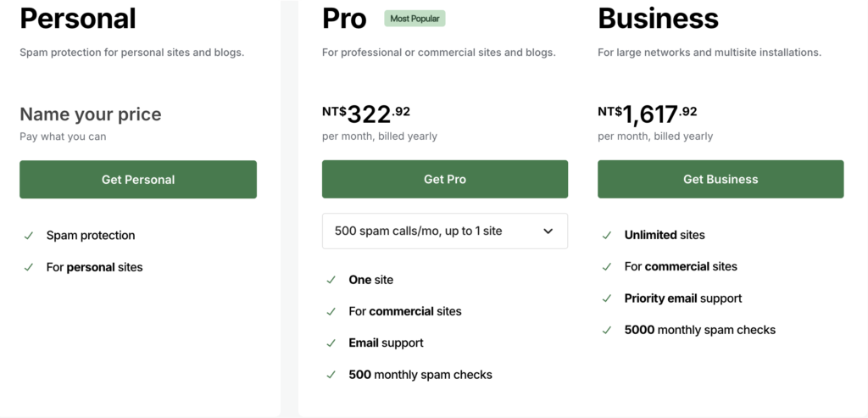Click checkmark icon beside One site
Screen dimensions: 868x418
pos(331,280)
